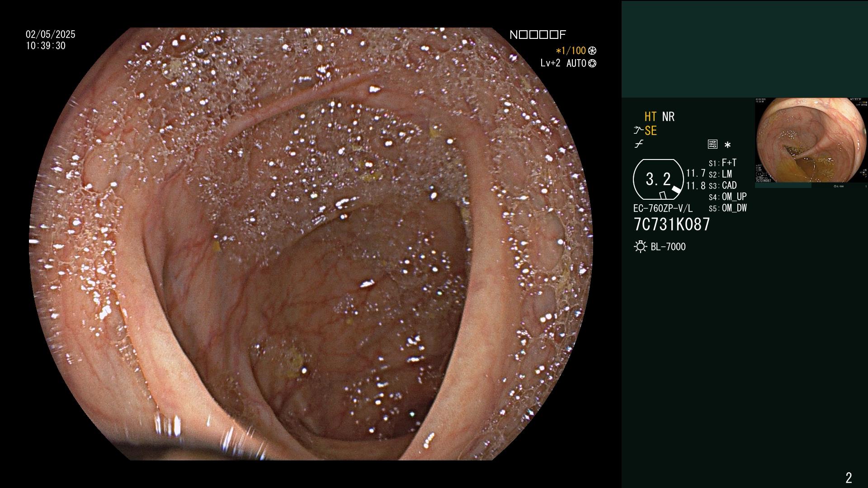
Task: Click the N-to-F zoom scale indicator
Action: pyautogui.click(x=538, y=35)
